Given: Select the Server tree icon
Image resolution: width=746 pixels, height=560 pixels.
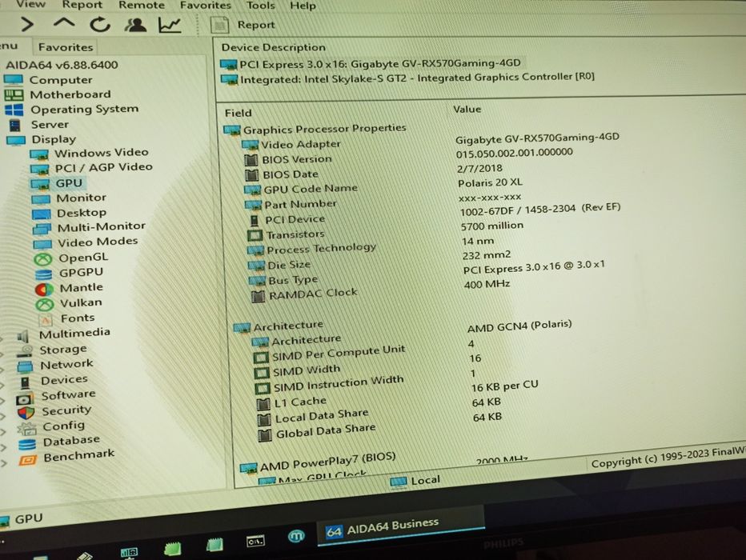Looking at the screenshot, I should tap(15, 126).
